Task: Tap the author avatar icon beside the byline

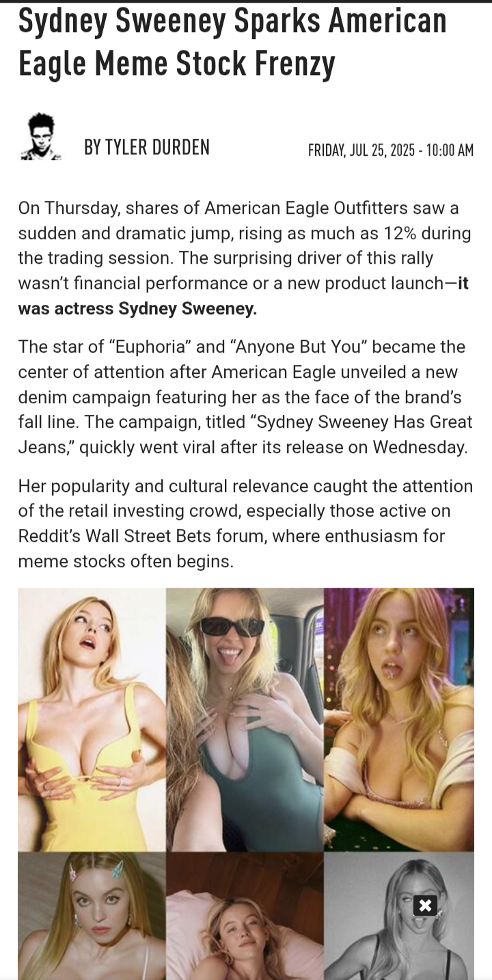Action: tap(42, 137)
